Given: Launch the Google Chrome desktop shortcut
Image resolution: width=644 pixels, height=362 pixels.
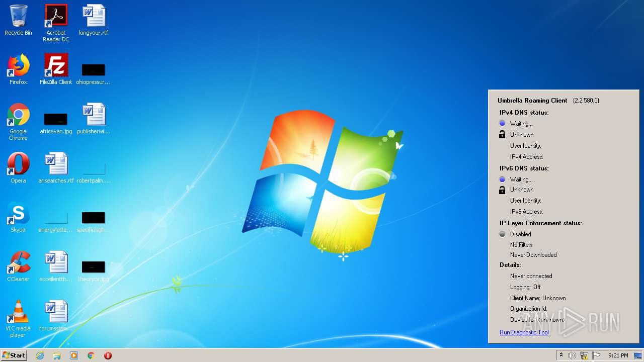Looking at the screenshot, I should pos(18,122).
